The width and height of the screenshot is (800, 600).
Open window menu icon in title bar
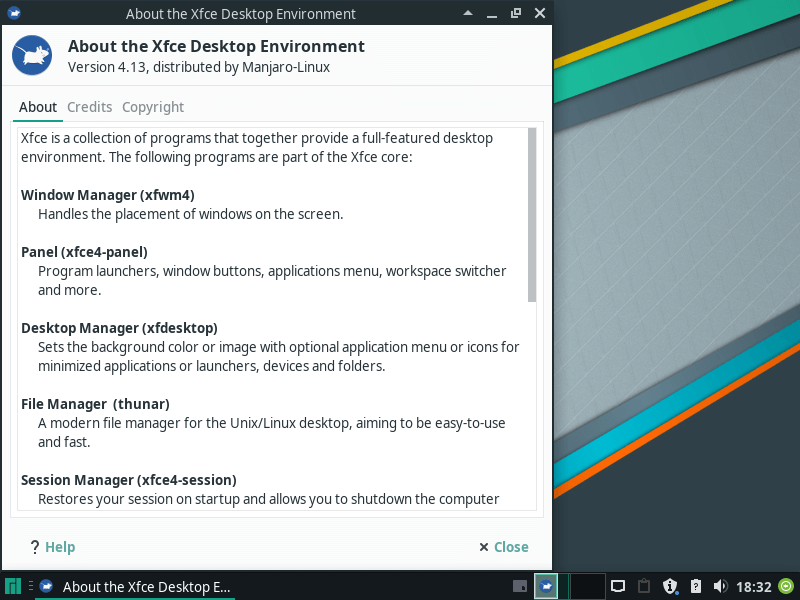(14, 13)
